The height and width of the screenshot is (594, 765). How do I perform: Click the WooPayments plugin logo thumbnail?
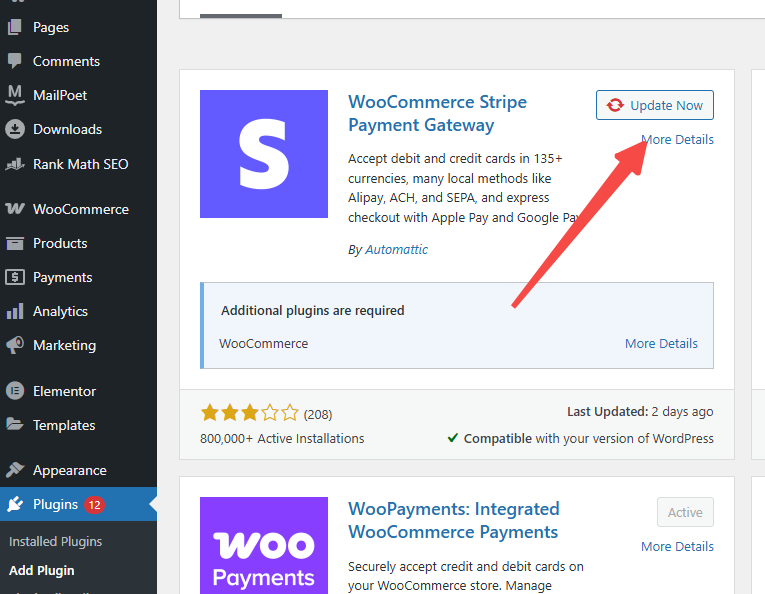point(264,545)
